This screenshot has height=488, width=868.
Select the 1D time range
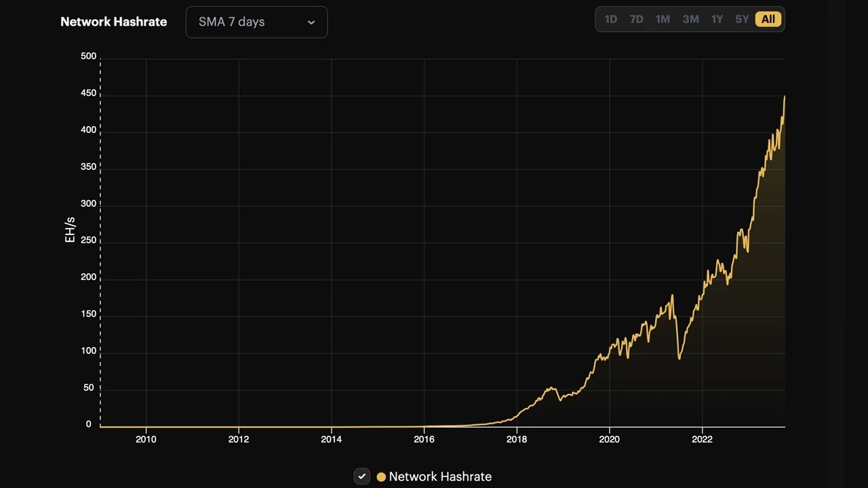(610, 20)
